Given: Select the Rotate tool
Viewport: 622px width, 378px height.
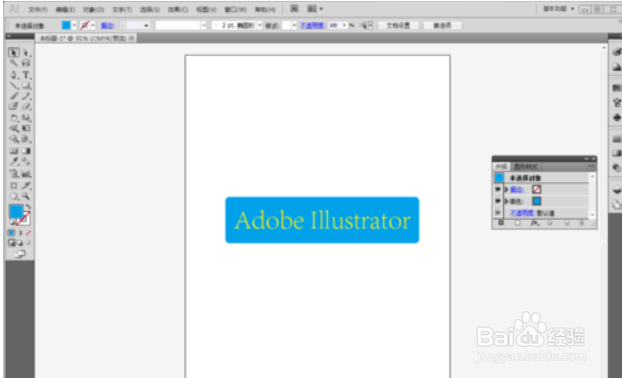Looking at the screenshot, I should pyautogui.click(x=14, y=118).
